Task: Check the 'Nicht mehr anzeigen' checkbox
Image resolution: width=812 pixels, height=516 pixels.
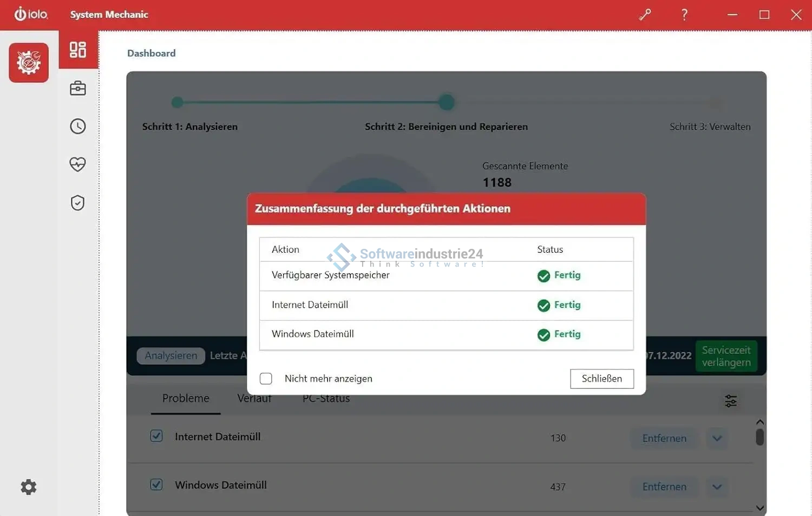Action: [266, 379]
